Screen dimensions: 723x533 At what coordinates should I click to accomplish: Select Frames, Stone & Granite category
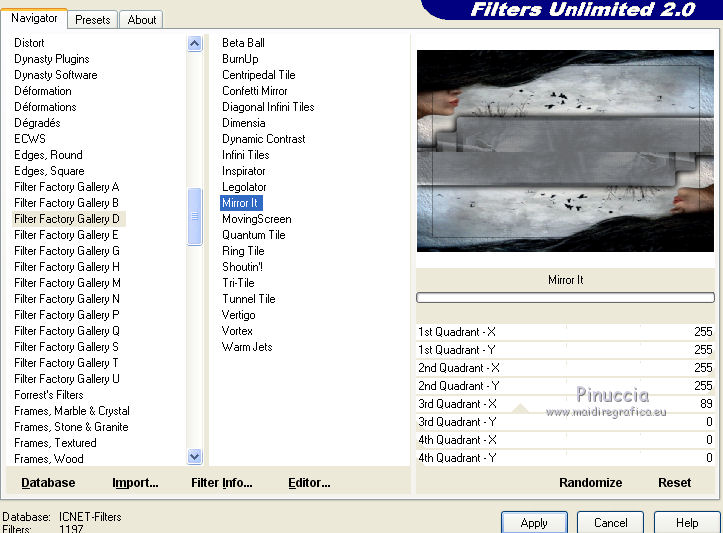[71, 427]
